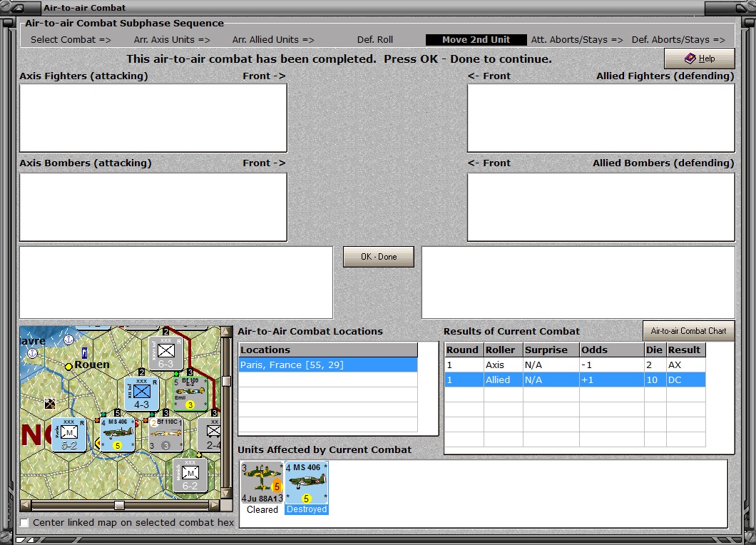Click the Bf 110C counter on the map

coord(166,434)
